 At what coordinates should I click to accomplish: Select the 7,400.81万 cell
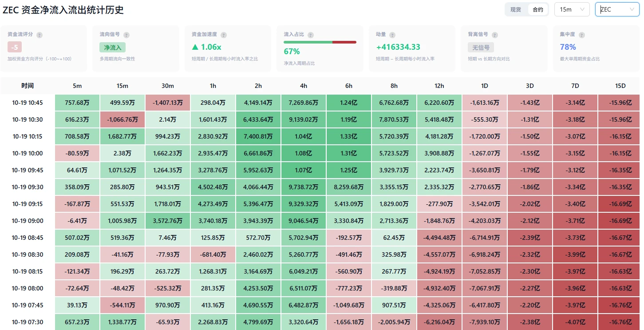258,136
